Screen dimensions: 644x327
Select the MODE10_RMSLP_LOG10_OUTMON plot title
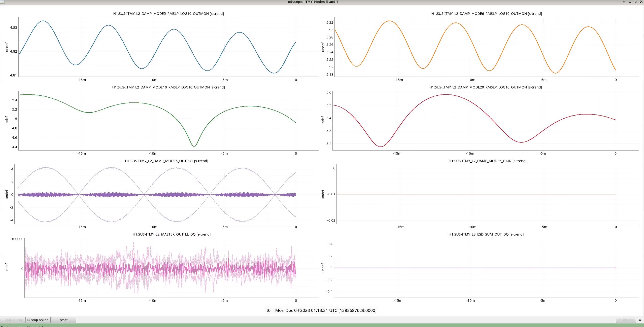tap(168, 87)
